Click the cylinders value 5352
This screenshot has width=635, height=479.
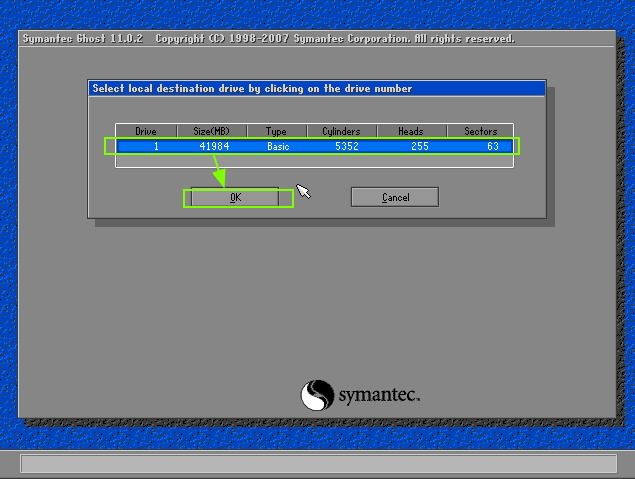pyautogui.click(x=347, y=146)
